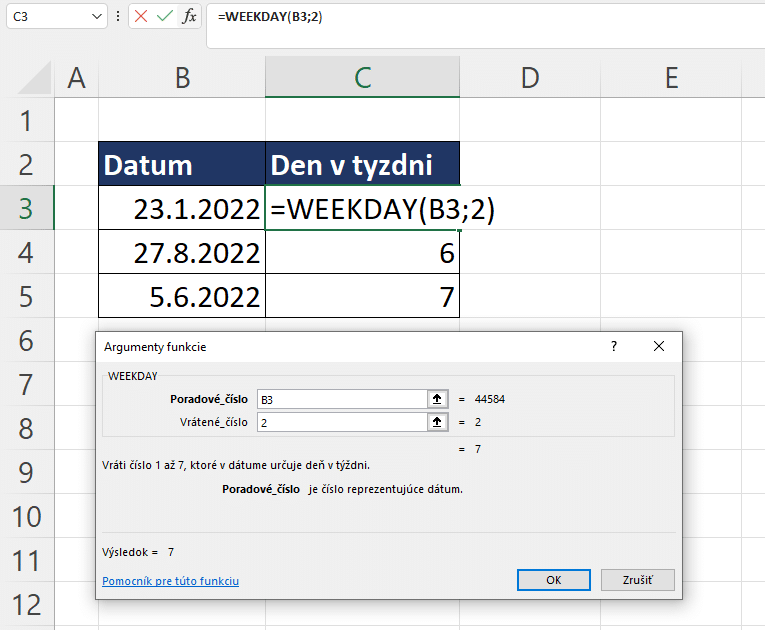Viewport: 765px width, 630px height.
Task: Cancel formula entry with the X icon
Action: (141, 17)
